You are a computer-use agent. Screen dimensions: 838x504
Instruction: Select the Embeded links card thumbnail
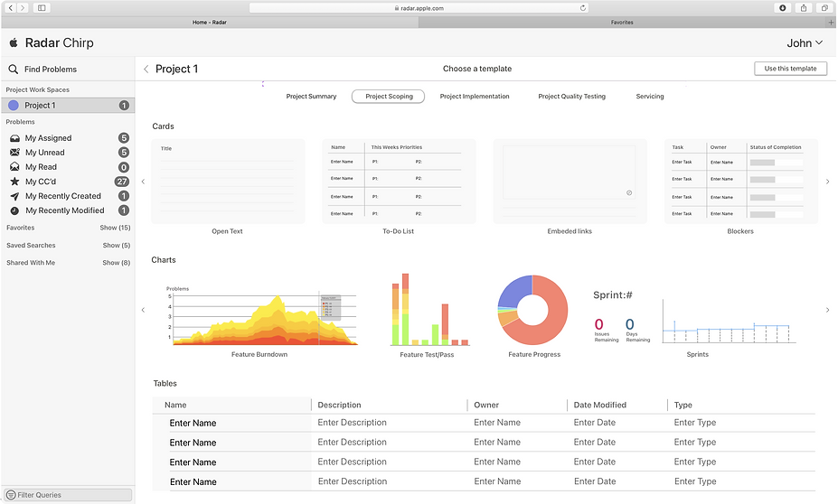tap(570, 182)
